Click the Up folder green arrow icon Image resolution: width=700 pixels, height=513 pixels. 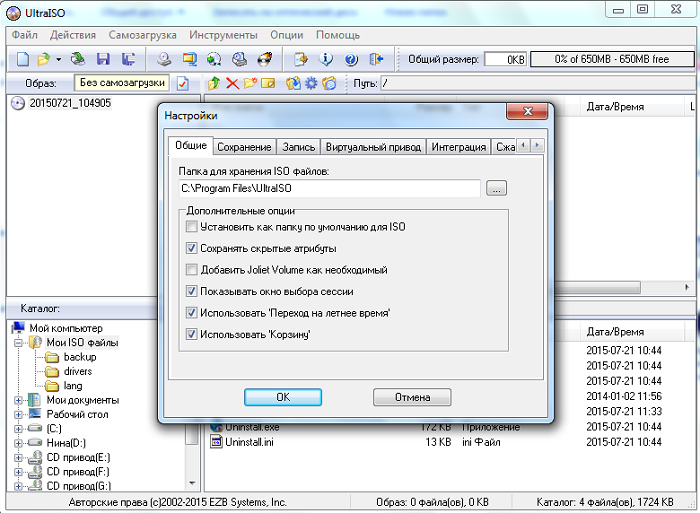[214, 83]
